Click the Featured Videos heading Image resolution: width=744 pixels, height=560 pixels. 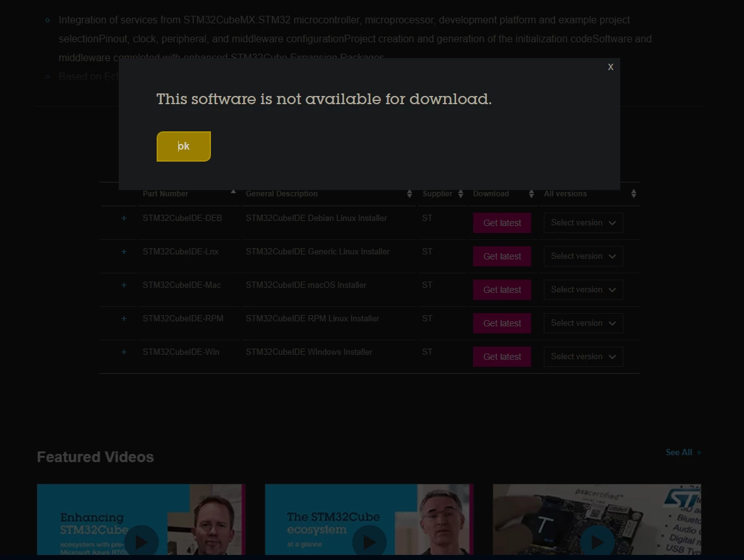pyautogui.click(x=95, y=457)
